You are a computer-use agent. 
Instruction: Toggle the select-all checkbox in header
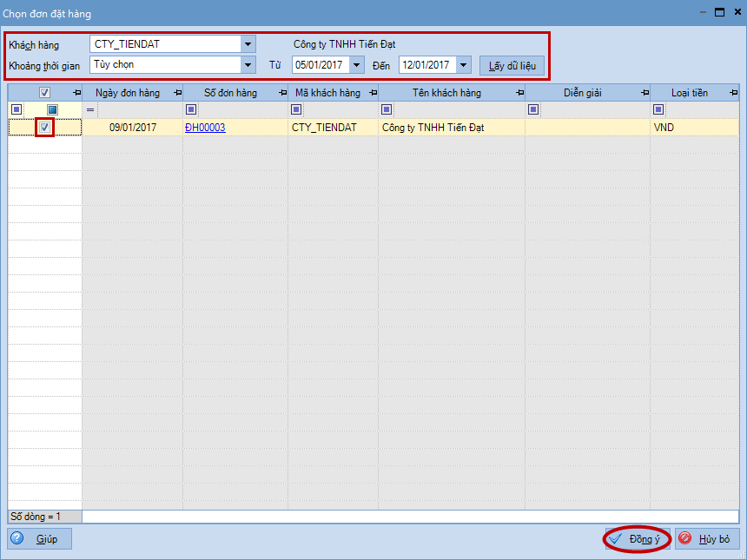click(45, 93)
